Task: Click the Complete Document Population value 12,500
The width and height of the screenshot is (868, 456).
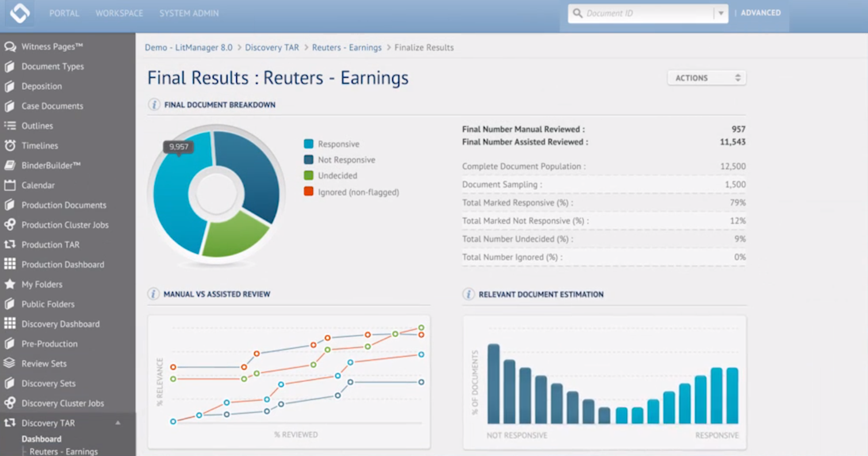Action: pyautogui.click(x=733, y=166)
